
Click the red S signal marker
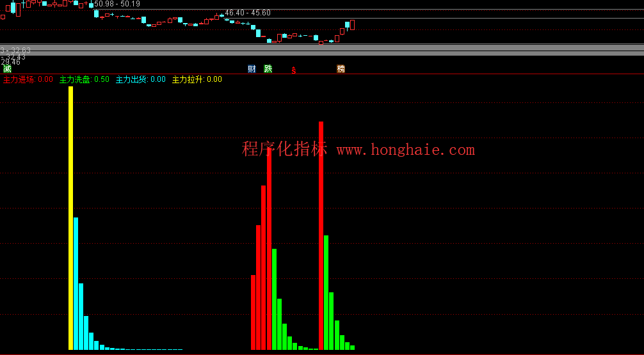point(294,70)
